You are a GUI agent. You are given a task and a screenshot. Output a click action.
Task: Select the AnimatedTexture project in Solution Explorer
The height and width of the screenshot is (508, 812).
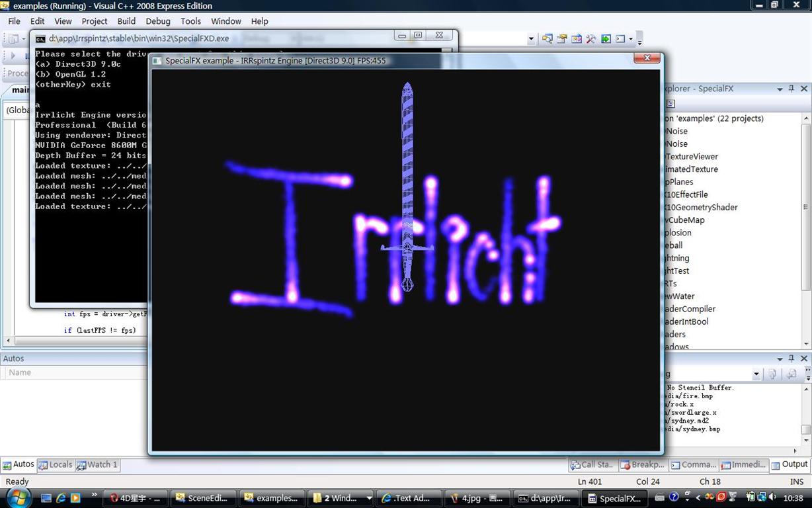[x=691, y=169]
